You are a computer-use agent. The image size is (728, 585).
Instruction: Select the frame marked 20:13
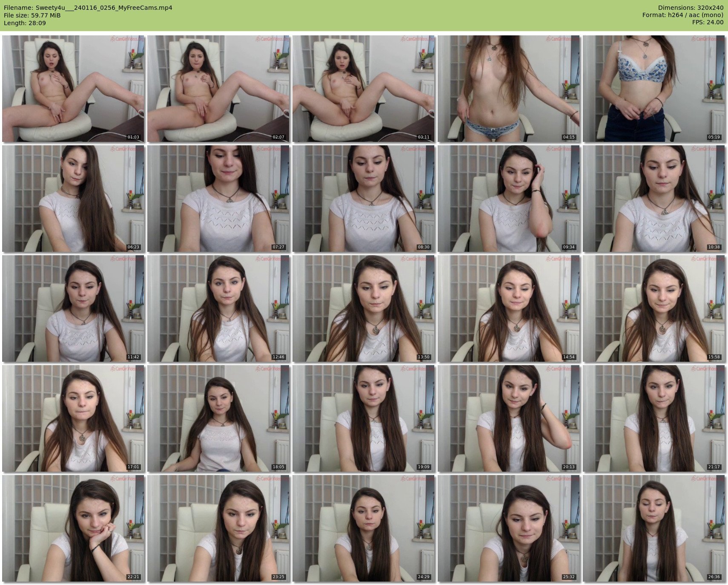pos(509,418)
